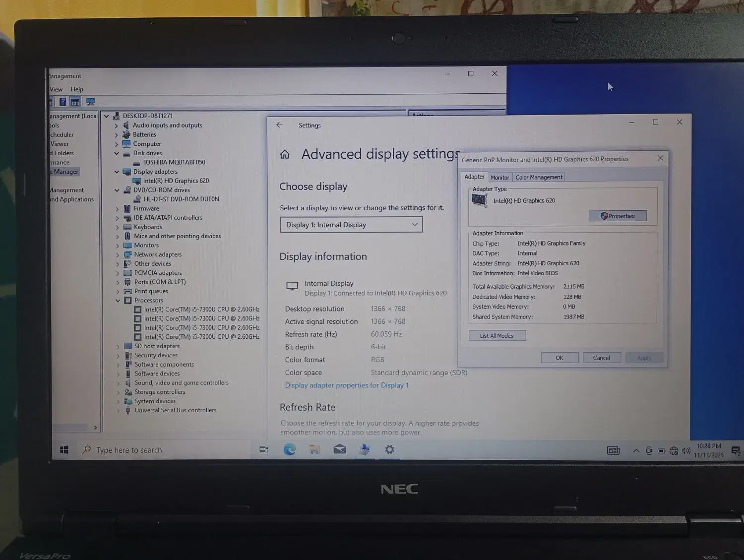Open Display adapter properties for Display 1 link
744x560 pixels.
pos(346,385)
